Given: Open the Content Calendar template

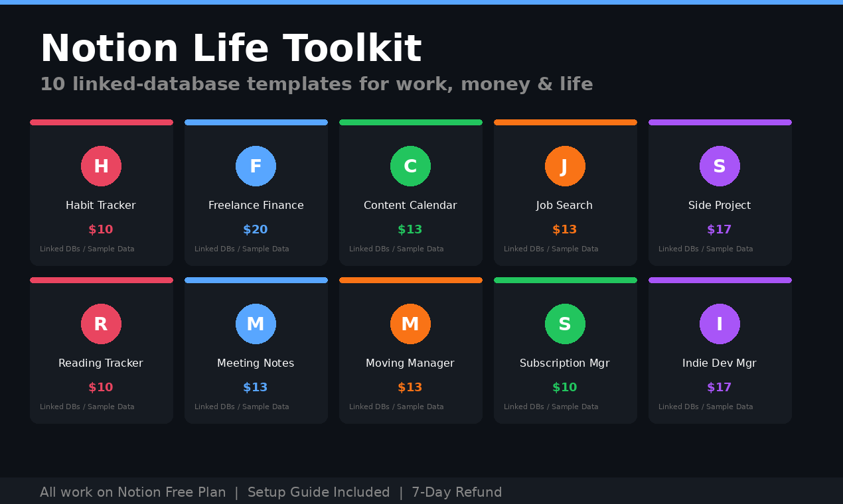Looking at the screenshot, I should click(410, 205).
